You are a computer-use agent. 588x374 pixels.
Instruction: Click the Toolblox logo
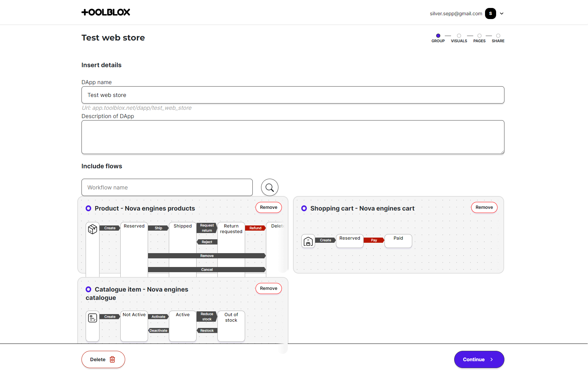(x=106, y=12)
